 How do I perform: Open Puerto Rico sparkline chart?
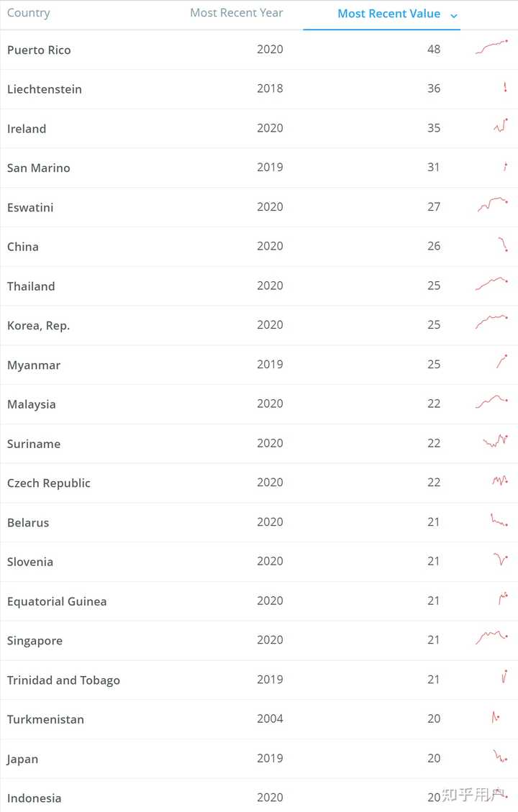[x=491, y=47]
